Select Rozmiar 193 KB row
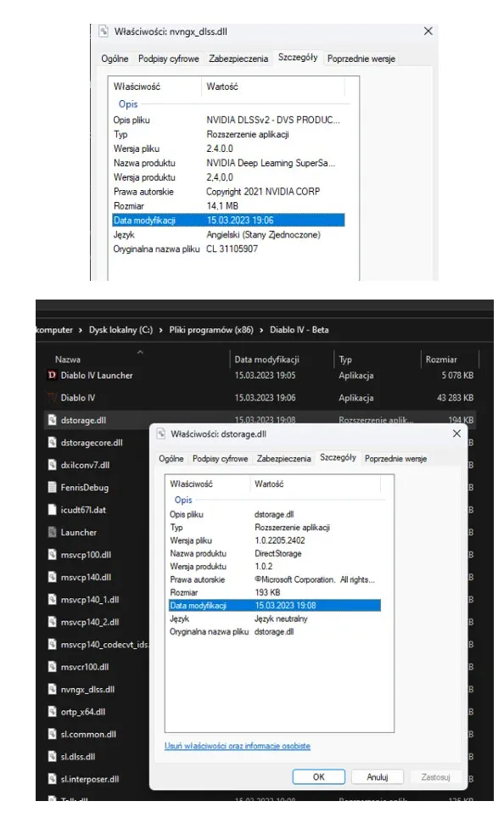504x818 pixels. point(275,592)
